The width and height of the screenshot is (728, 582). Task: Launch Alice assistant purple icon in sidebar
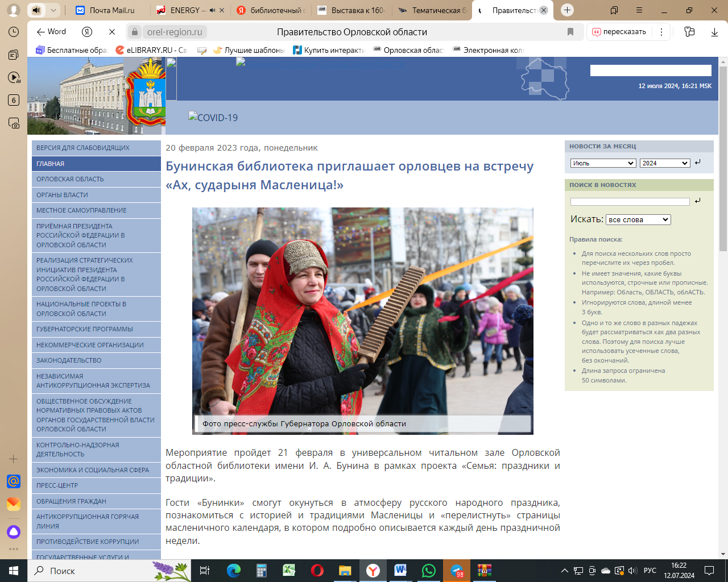pos(14,532)
